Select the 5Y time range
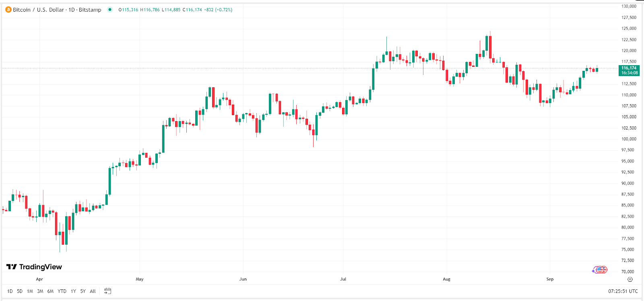This screenshot has height=301, width=644. (x=83, y=291)
